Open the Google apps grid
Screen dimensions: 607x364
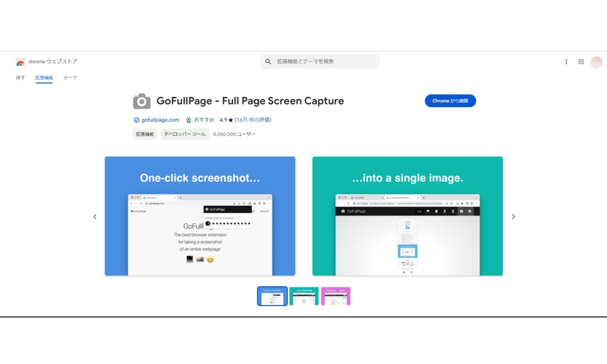coord(581,62)
